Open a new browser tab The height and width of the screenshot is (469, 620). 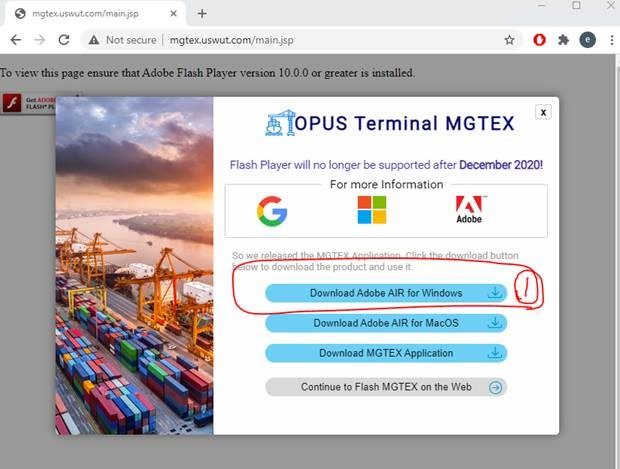202,13
